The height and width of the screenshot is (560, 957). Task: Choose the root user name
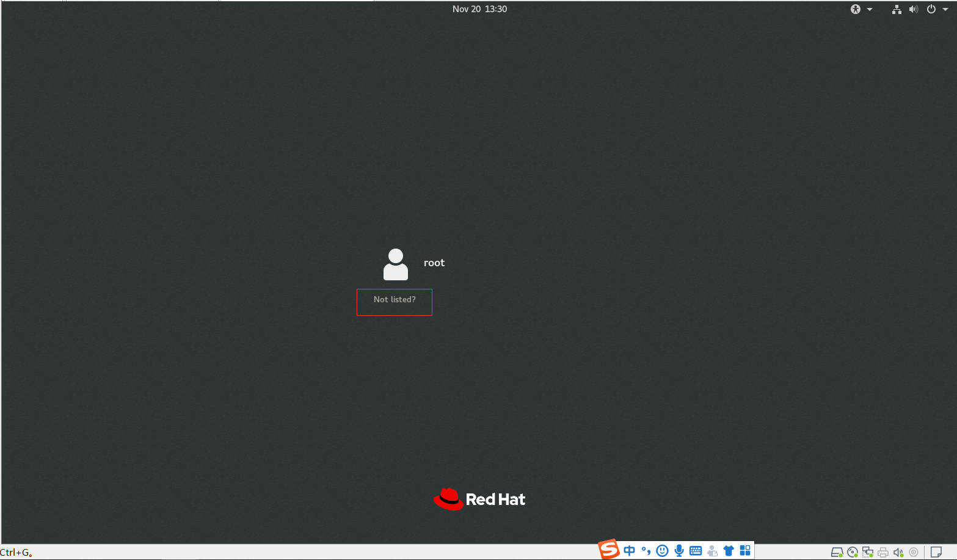[434, 263]
